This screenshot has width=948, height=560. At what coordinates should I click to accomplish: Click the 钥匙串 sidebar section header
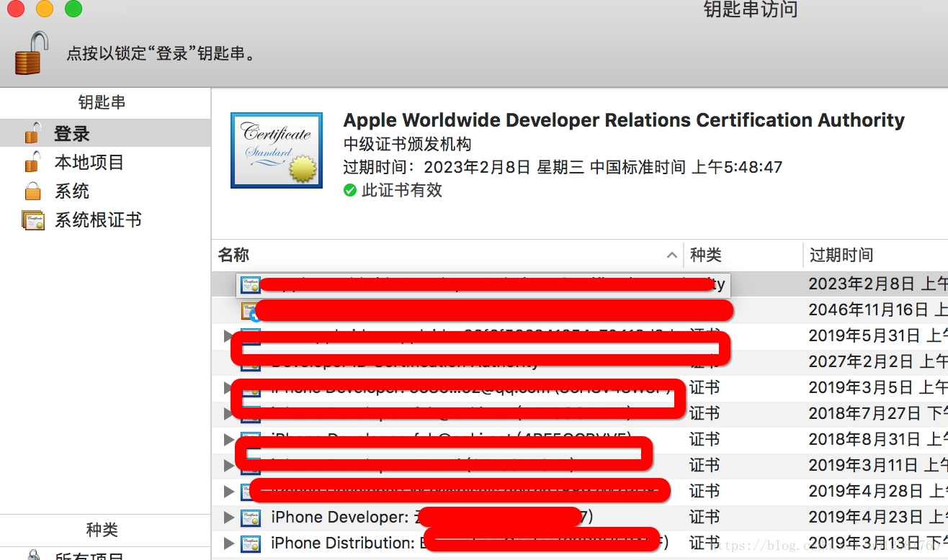click(102, 102)
